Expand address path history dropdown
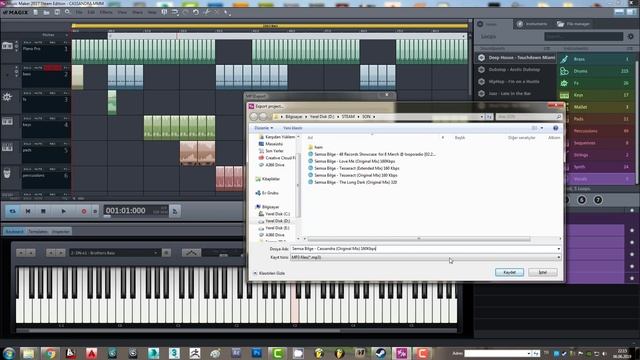 (482, 117)
